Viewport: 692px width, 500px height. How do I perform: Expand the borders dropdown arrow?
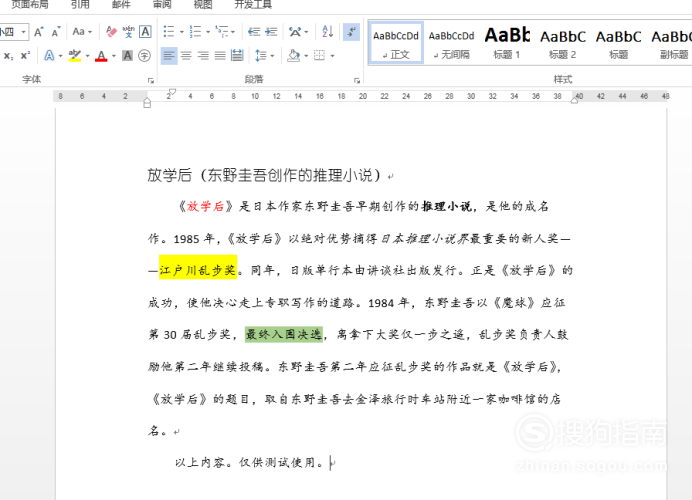click(x=332, y=56)
